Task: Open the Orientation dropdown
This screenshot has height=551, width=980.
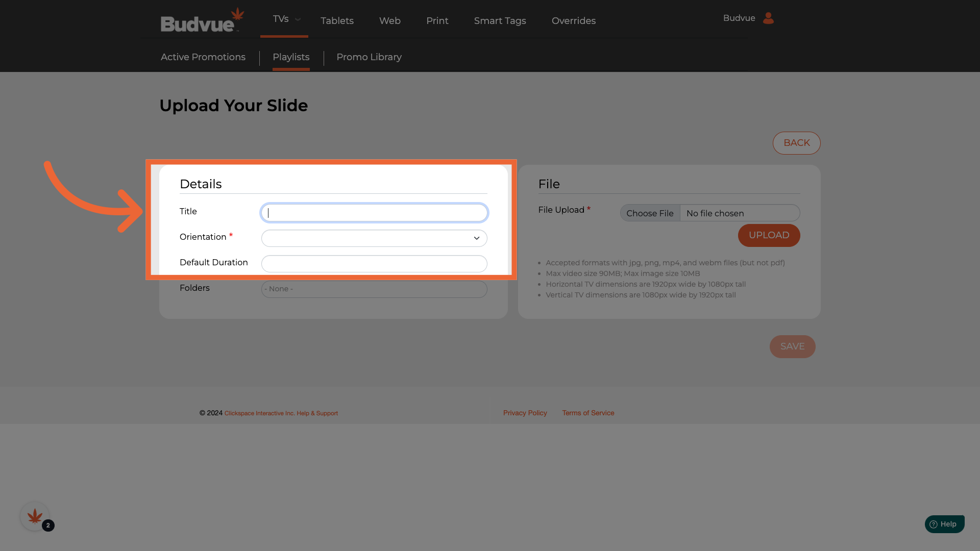Action: click(x=374, y=238)
